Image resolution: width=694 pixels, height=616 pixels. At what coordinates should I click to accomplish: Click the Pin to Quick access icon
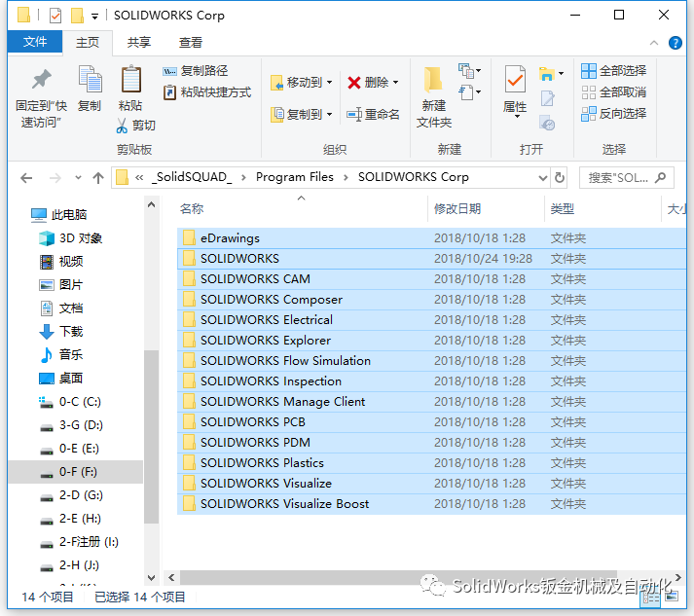click(42, 80)
